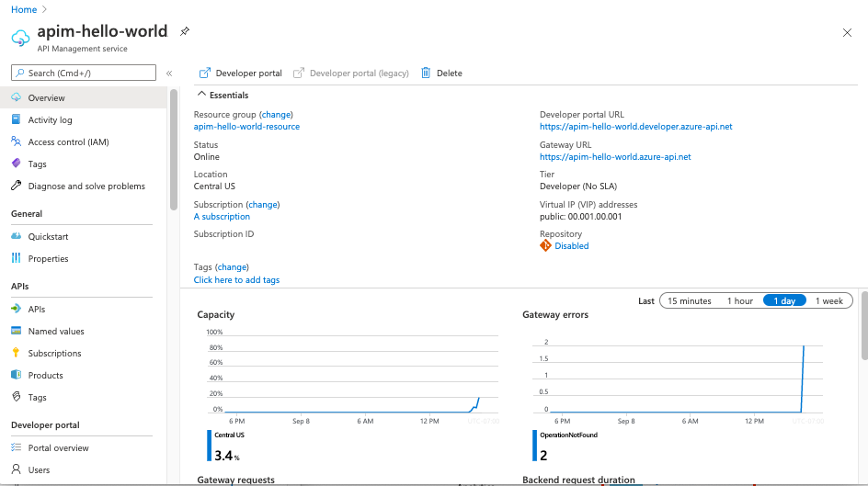Go to Home breadcrumb link
The image size is (868, 486).
point(24,9)
